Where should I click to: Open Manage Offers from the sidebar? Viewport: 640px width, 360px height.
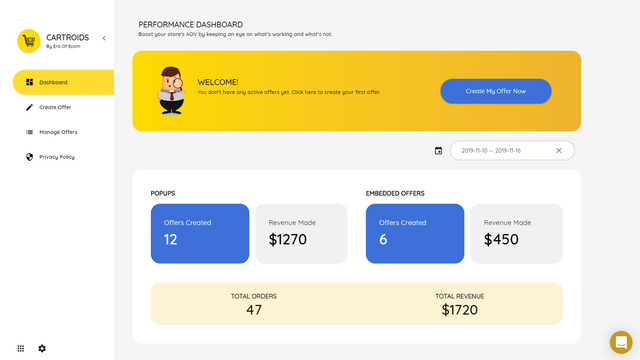point(64,132)
